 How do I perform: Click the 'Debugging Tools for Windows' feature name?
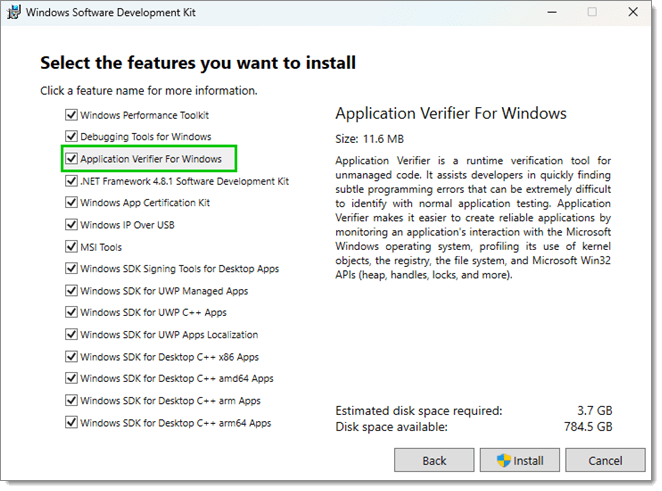146,137
